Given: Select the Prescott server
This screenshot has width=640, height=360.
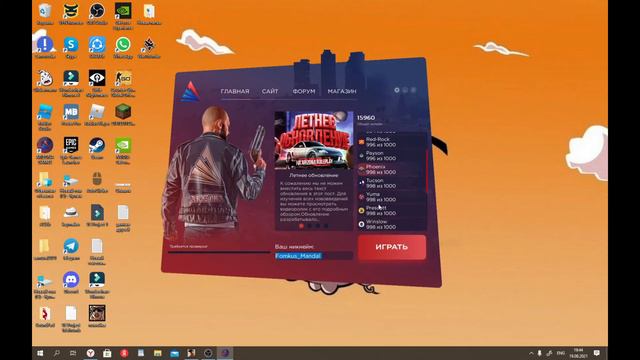Looking at the screenshot, I should [x=391, y=211].
